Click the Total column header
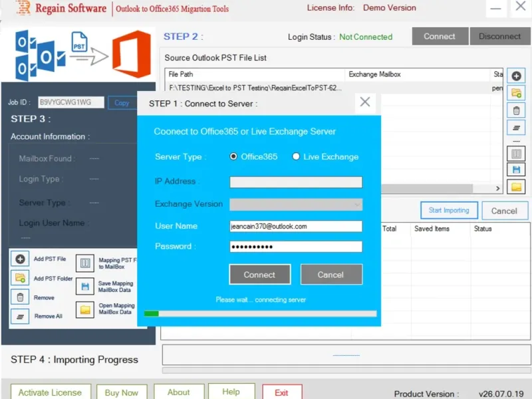 389,229
